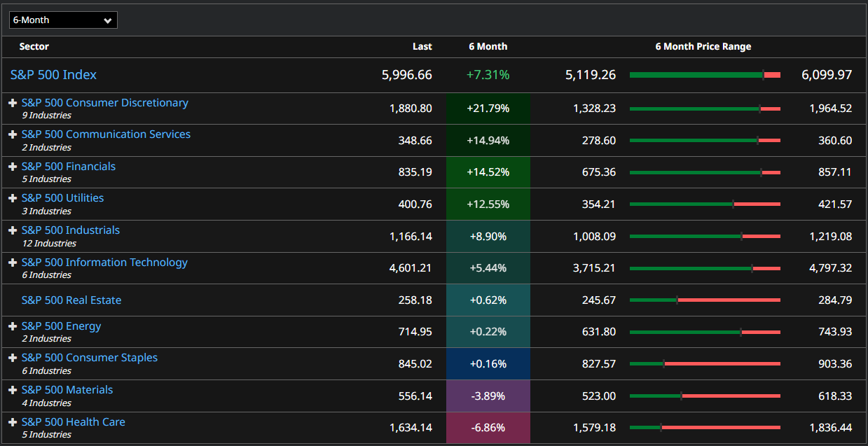This screenshot has height=446, width=868.
Task: Select the -3.89% Materials cell
Action: (x=488, y=396)
